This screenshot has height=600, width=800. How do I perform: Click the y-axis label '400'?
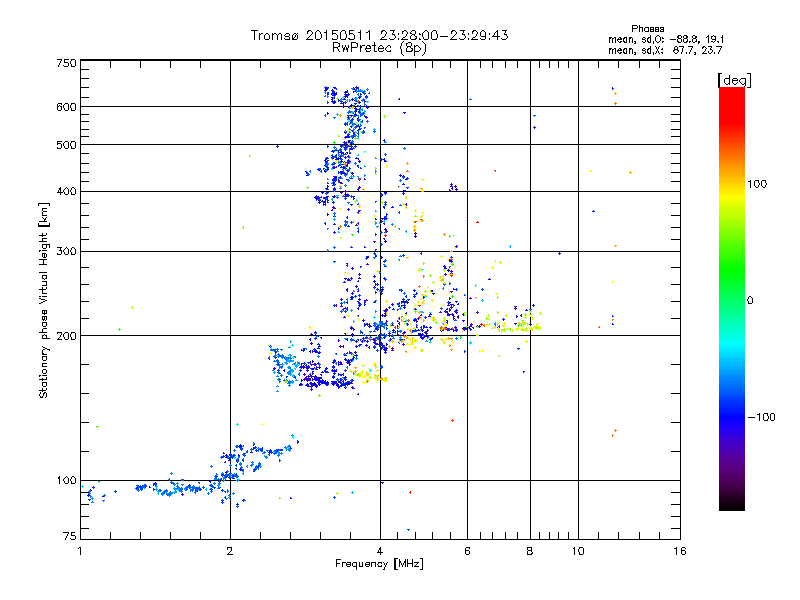coord(66,192)
